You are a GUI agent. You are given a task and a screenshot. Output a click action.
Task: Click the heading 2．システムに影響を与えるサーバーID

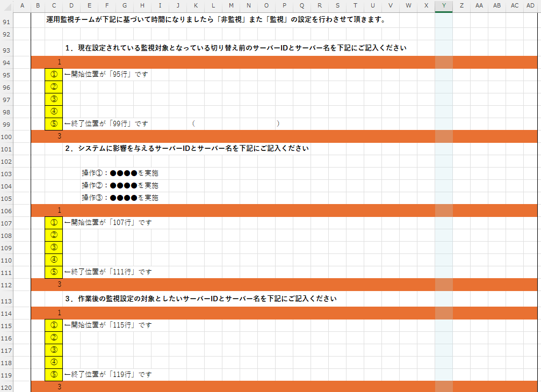(x=186, y=148)
